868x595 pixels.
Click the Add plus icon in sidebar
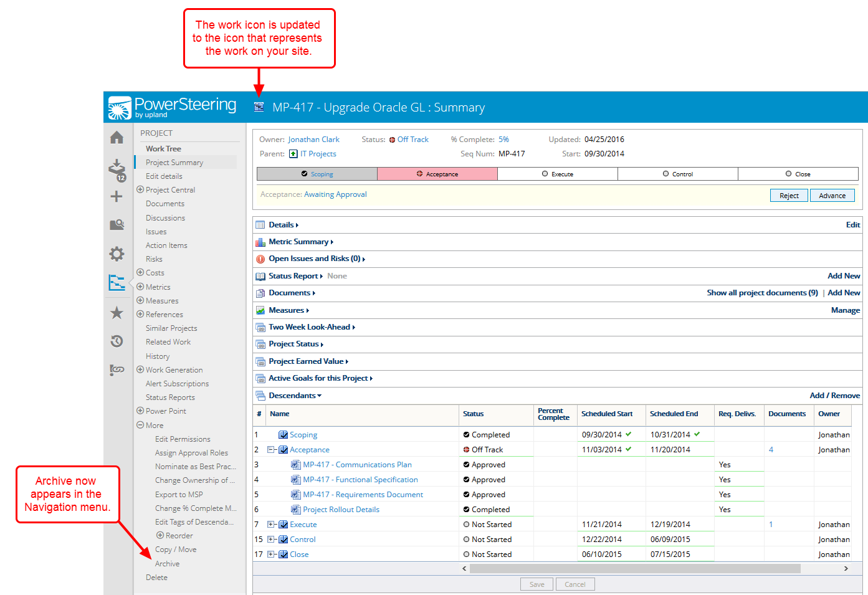117,197
